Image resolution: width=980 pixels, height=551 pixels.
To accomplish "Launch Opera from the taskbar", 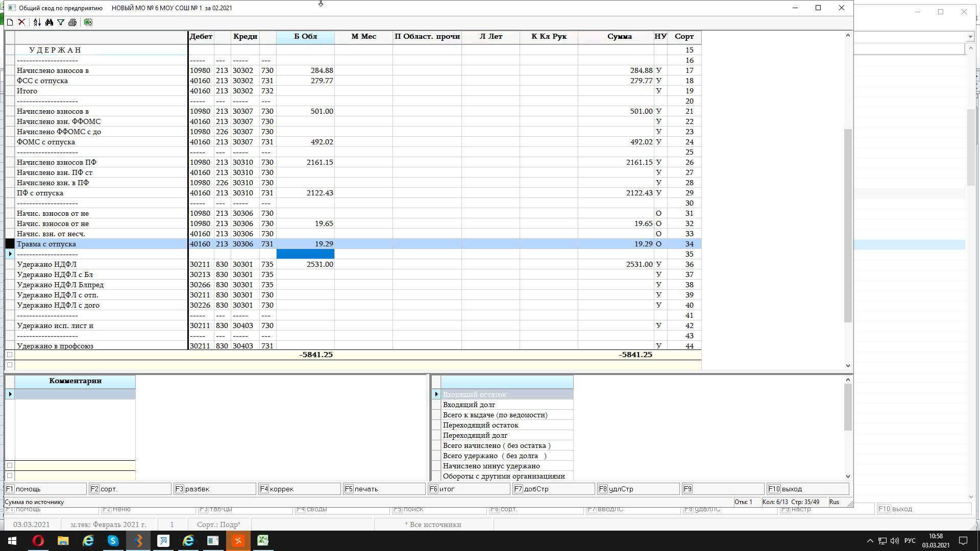I will [x=38, y=541].
